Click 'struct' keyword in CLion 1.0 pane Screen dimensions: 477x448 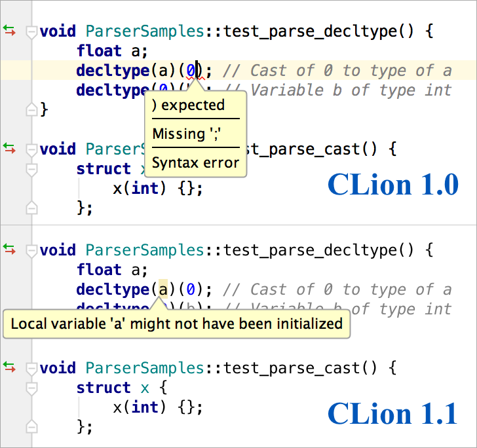[x=104, y=169]
